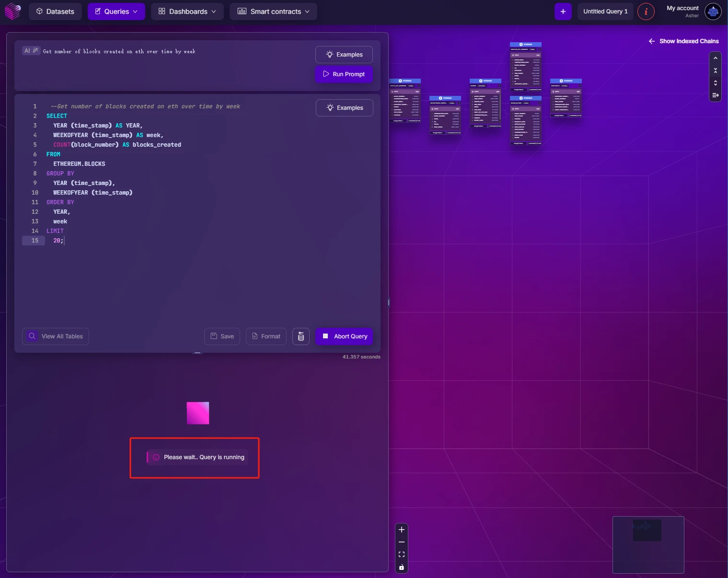Expand the Smart contracts dropdown
This screenshot has width=728, height=578.
[273, 12]
